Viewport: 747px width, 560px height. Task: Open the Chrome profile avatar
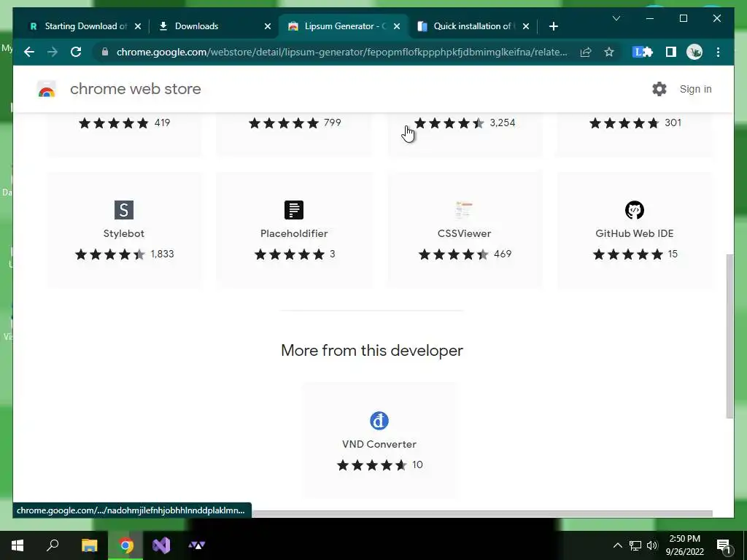[x=694, y=52]
